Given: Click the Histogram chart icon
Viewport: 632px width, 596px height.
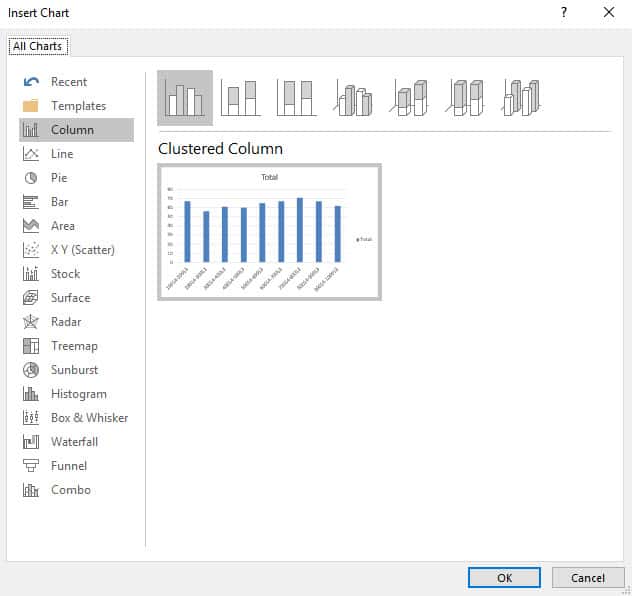Looking at the screenshot, I should pos(31,394).
